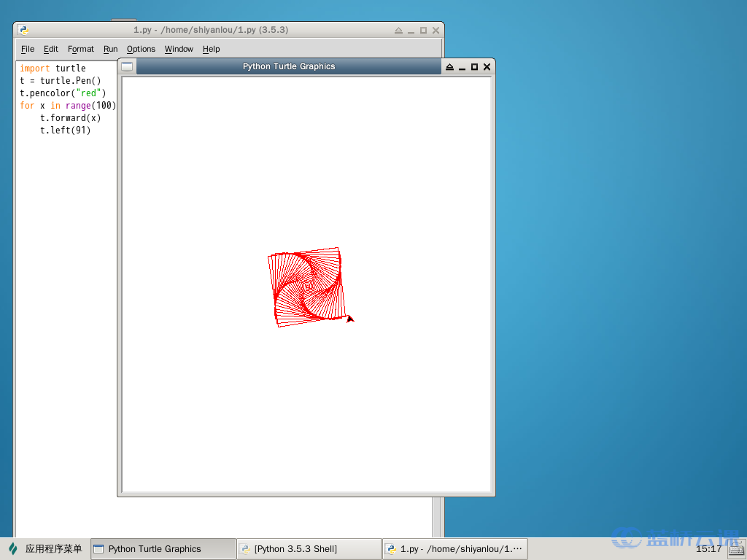Open the Run menu

pos(110,49)
